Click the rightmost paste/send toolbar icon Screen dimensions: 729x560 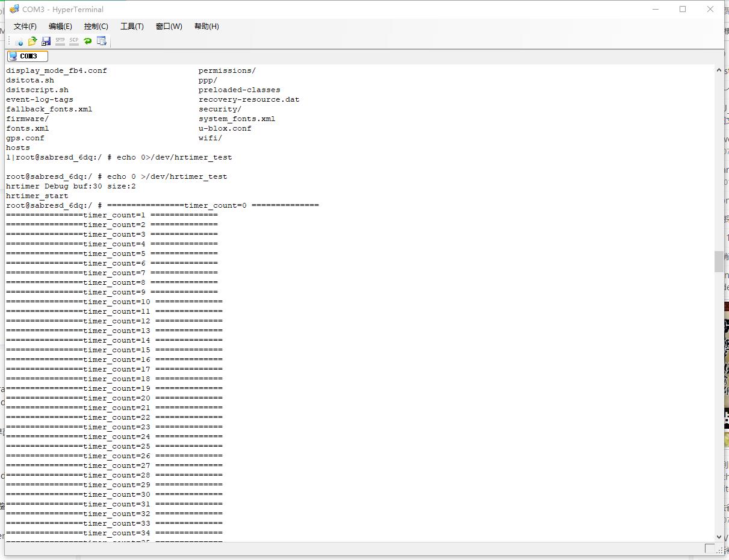point(102,41)
